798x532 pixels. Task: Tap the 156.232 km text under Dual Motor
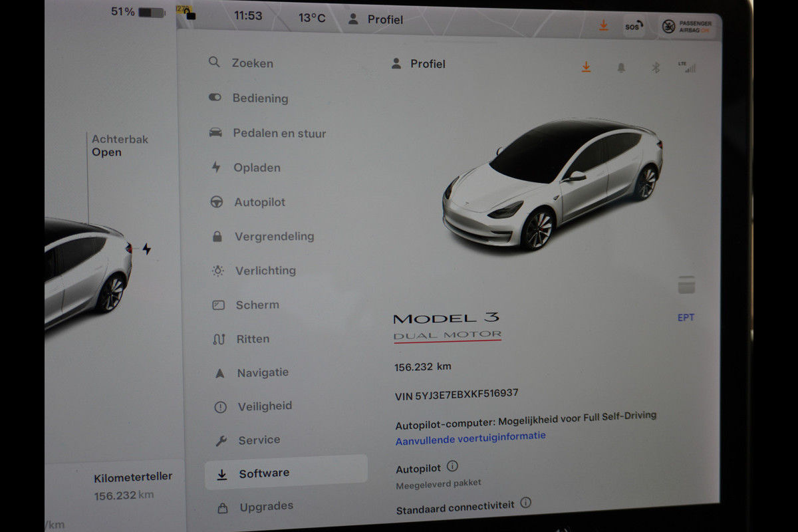coord(423,366)
